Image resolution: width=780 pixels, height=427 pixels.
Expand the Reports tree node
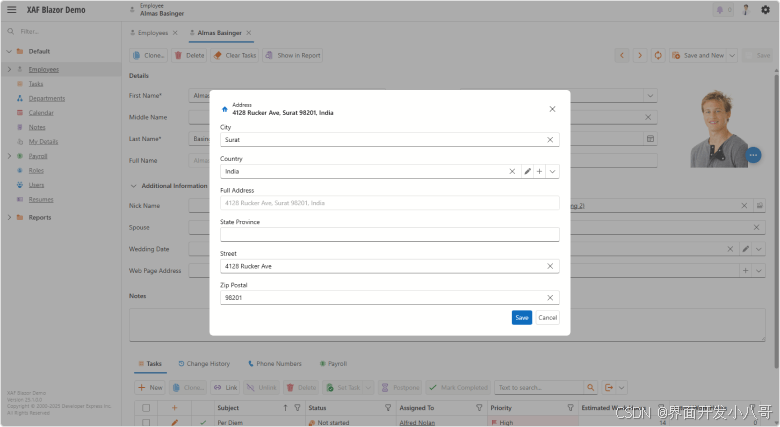[x=9, y=217]
